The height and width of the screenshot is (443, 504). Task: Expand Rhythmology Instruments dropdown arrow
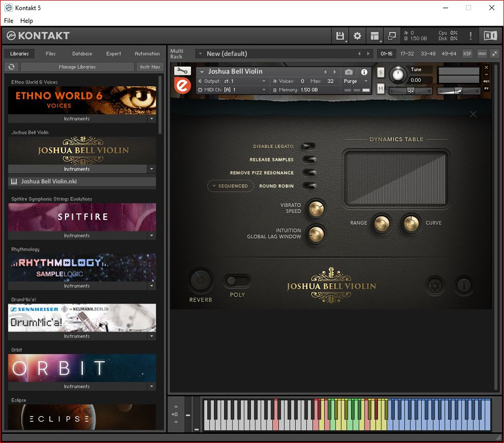pyautogui.click(x=152, y=286)
